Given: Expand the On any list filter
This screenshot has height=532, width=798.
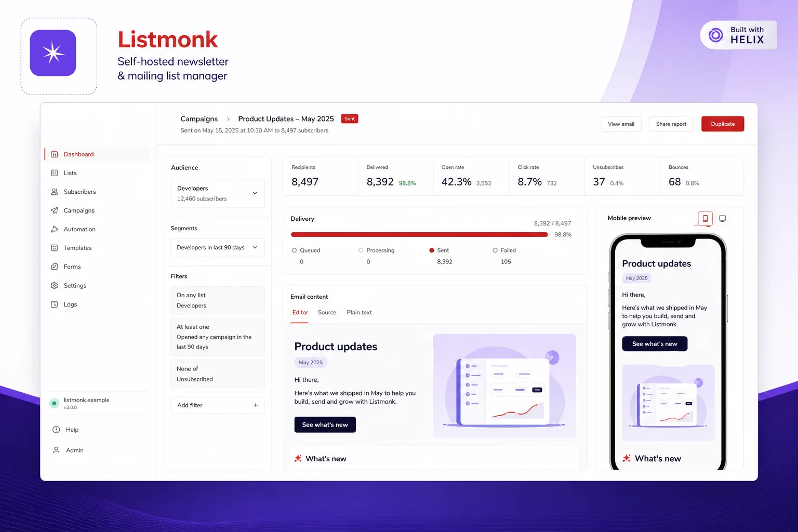Looking at the screenshot, I should 218,300.
